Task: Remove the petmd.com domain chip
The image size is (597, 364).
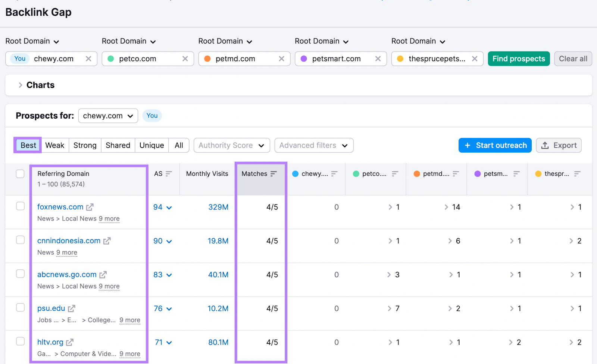Action: pyautogui.click(x=282, y=59)
